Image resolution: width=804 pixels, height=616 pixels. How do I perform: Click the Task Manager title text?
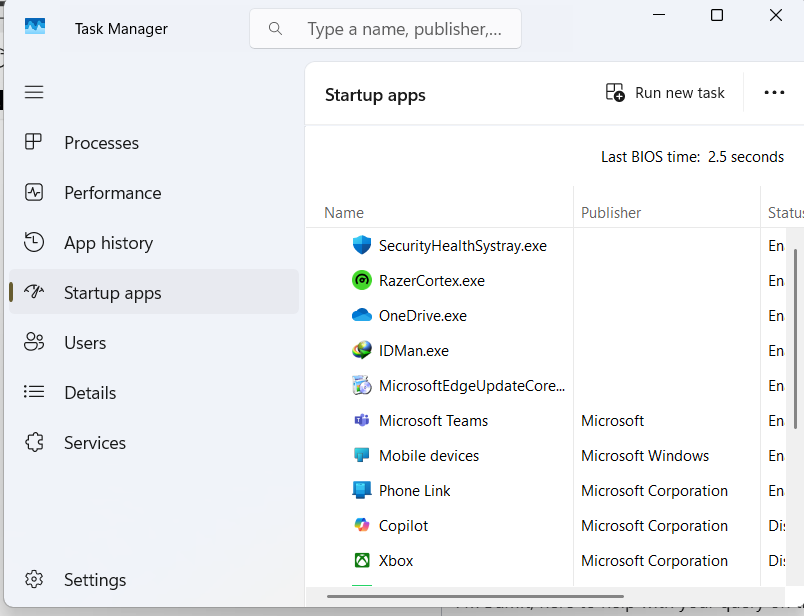pos(121,29)
